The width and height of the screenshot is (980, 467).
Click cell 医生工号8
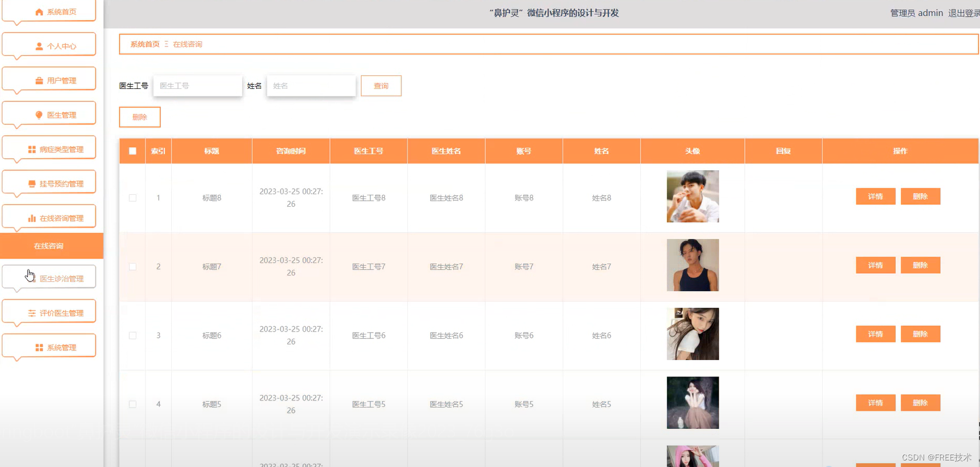point(369,198)
